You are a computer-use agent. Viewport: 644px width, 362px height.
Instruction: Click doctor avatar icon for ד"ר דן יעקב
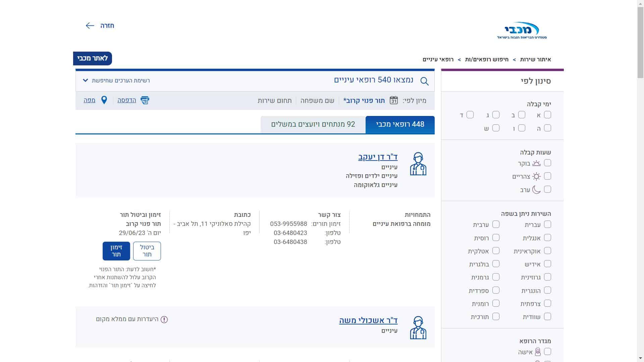(418, 164)
